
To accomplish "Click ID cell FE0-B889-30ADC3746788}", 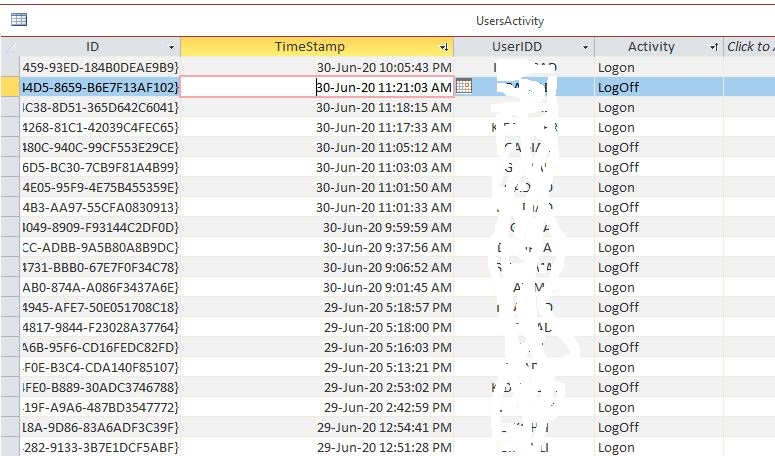I will pyautogui.click(x=100, y=387).
